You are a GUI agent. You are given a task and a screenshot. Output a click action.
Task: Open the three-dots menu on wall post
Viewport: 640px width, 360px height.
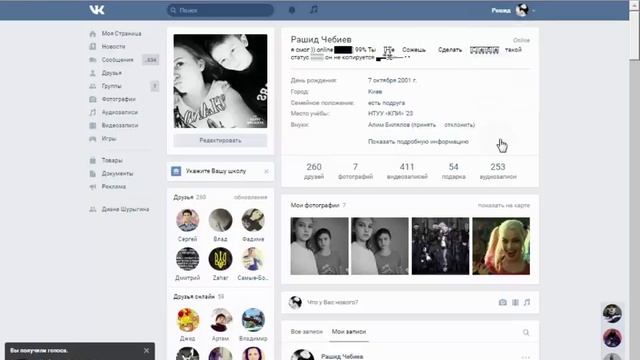525,357
